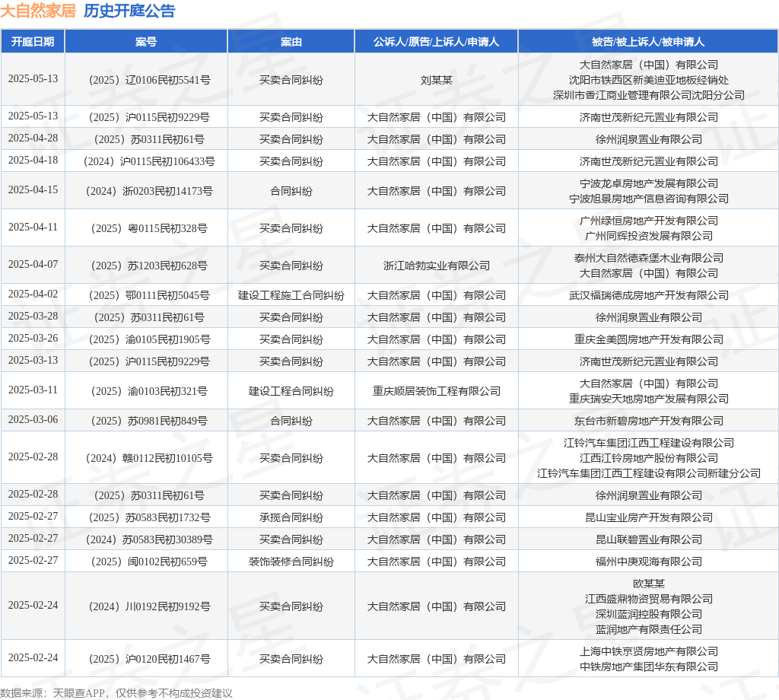The image size is (779, 700).
Task: Click the 数据来源 天眼查APP footer note
Action: [x=116, y=693]
